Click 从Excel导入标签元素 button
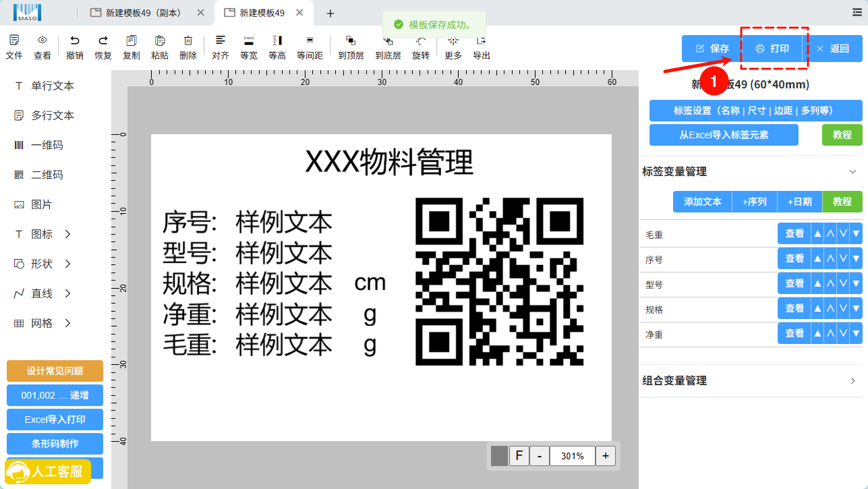 [724, 135]
